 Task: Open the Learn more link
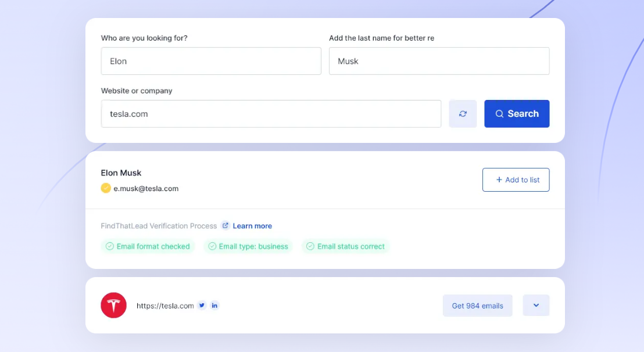[252, 226]
